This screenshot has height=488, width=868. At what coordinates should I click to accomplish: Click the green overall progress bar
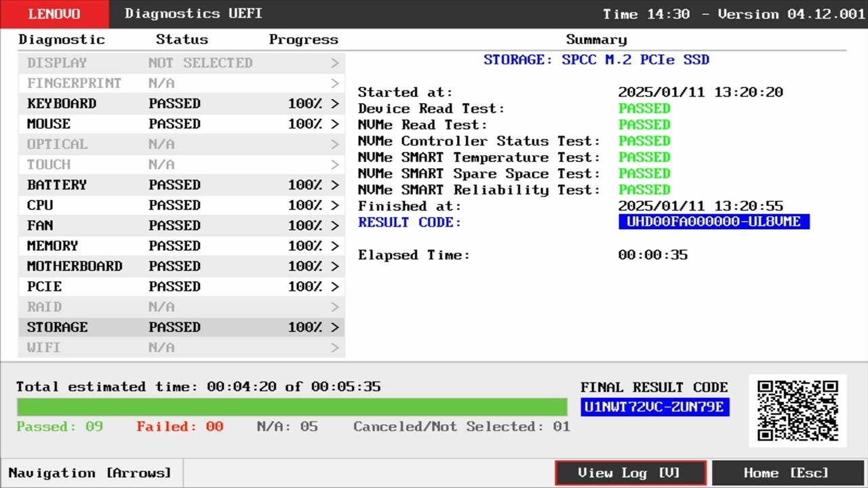(292, 407)
